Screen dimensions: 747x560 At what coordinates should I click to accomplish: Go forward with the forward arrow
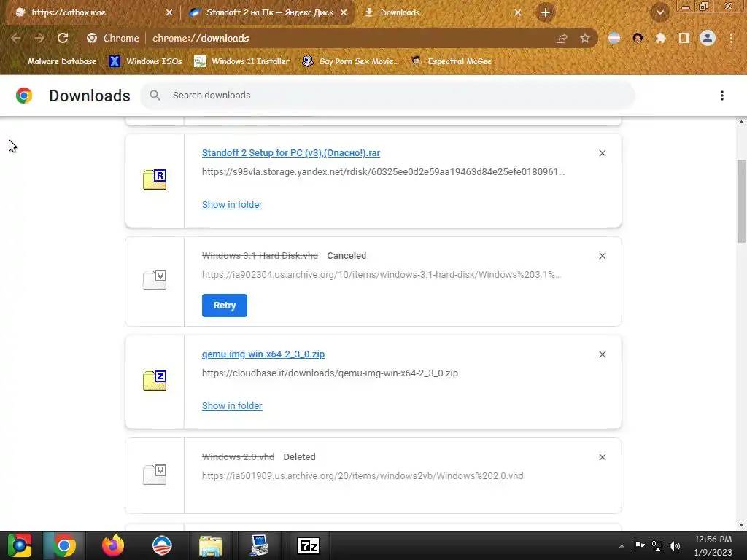[x=39, y=38]
